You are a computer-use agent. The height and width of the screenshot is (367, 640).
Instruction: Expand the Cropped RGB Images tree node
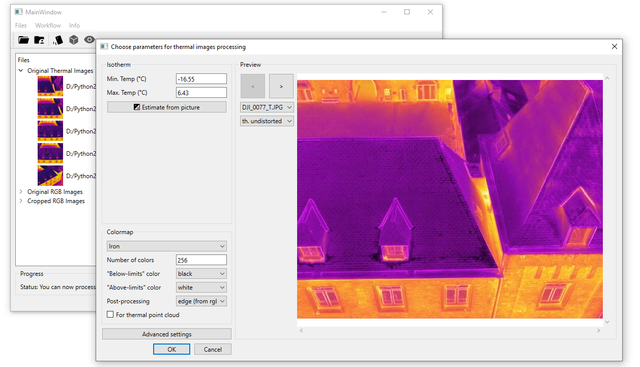coord(21,201)
